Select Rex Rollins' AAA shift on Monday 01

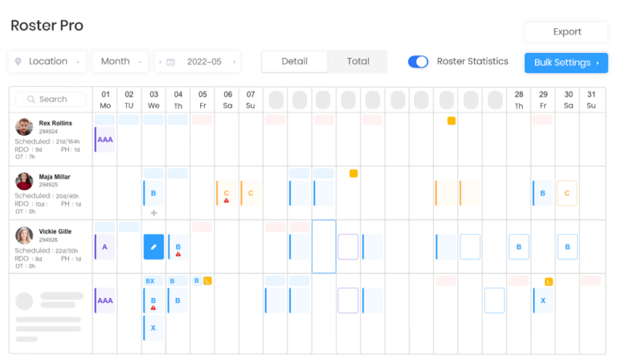click(104, 139)
